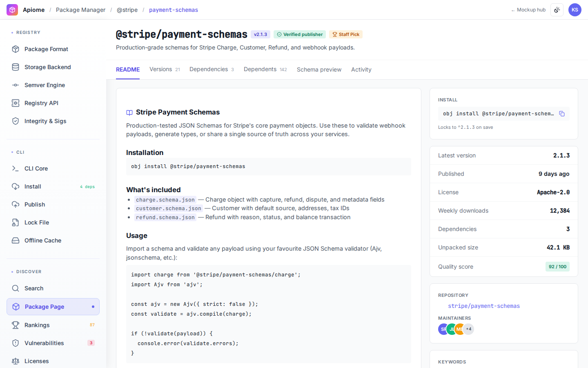Click the 42.1 KB unpacked size value
The image size is (588, 368).
[x=558, y=247]
